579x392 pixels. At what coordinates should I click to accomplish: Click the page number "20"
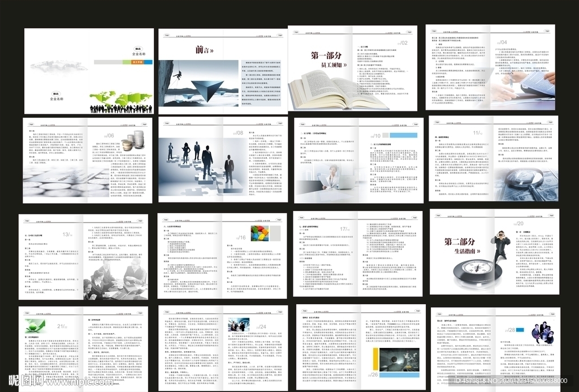[520, 223]
